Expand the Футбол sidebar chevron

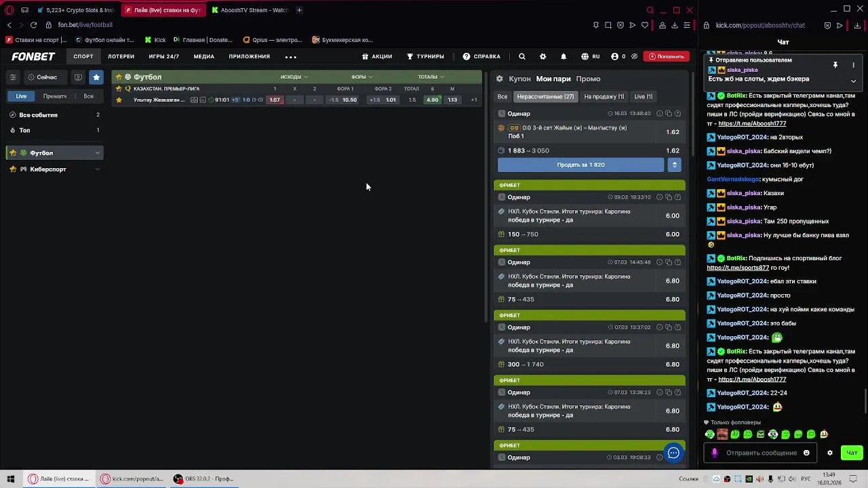point(97,152)
